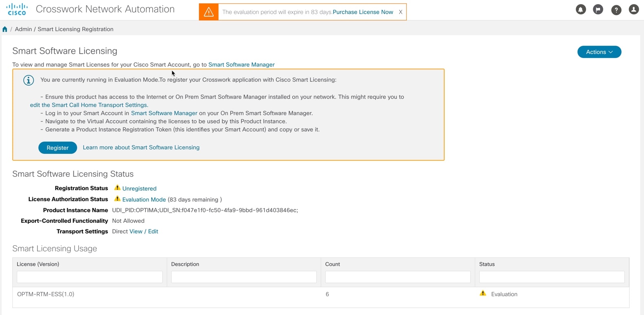Focus the Count filter field
The height and width of the screenshot is (315, 644).
click(x=398, y=277)
